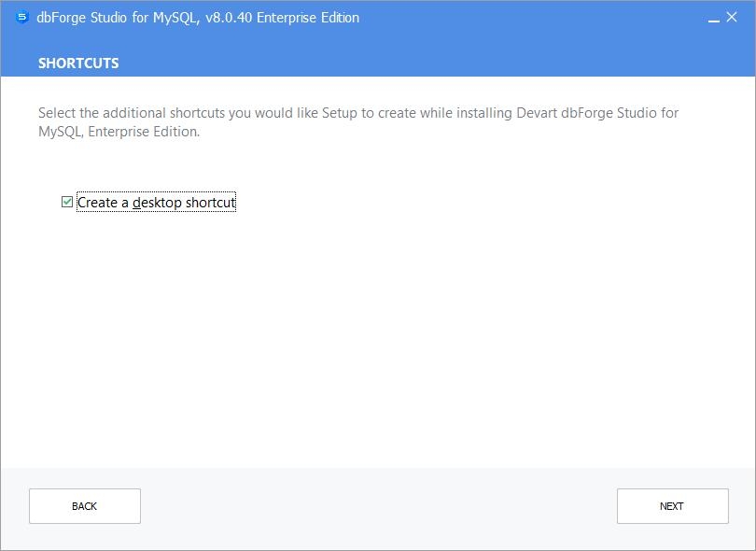Proceed by clicking the NEXT button
The width and height of the screenshot is (756, 551).
(x=673, y=506)
